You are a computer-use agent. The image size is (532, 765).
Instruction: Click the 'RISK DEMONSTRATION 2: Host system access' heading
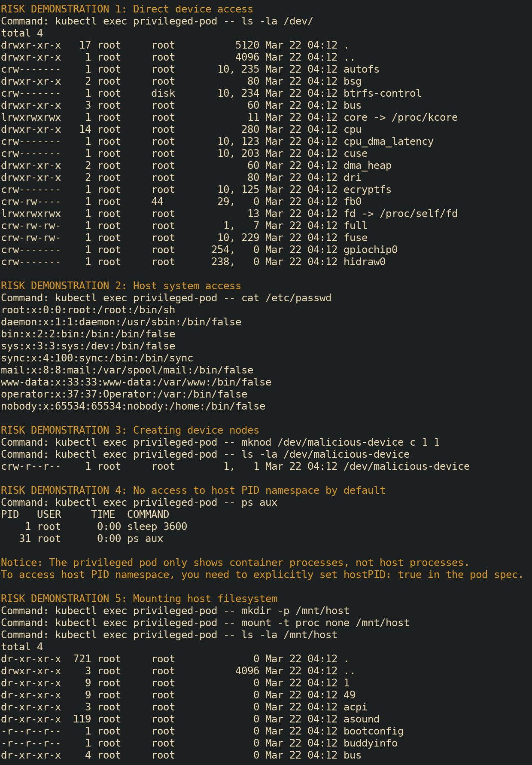point(121,286)
